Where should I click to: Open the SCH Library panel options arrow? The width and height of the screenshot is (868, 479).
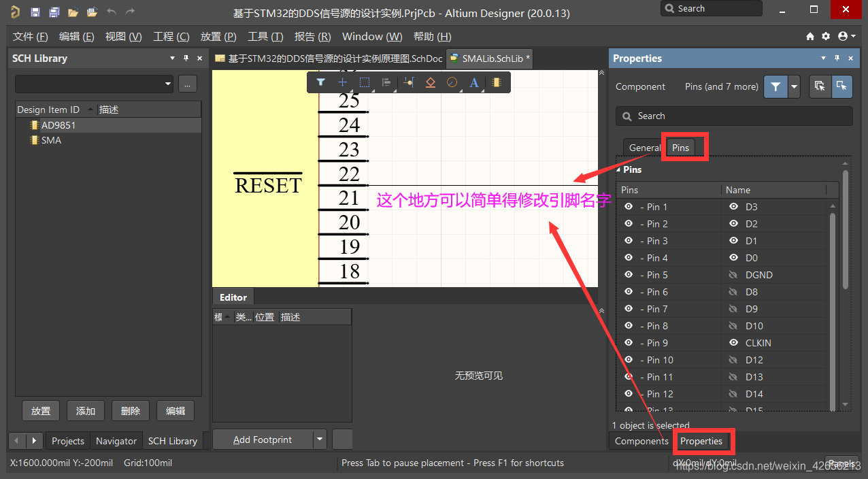[173, 59]
